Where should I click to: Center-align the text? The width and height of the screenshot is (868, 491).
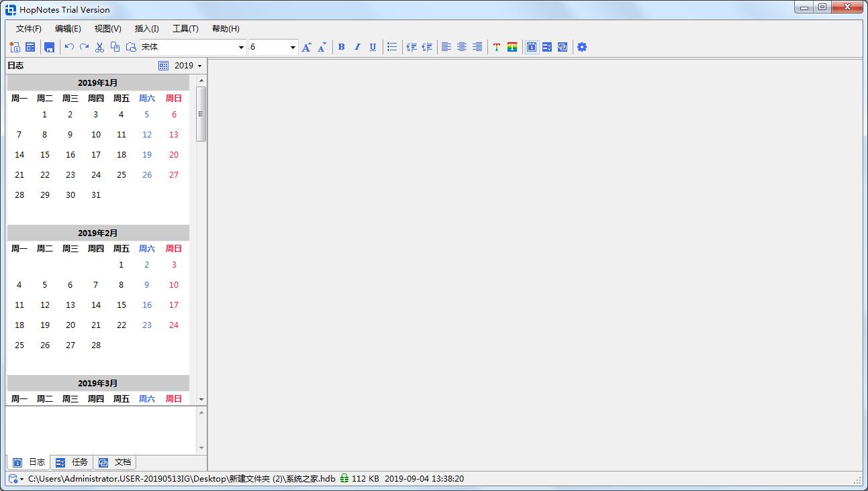pyautogui.click(x=462, y=47)
